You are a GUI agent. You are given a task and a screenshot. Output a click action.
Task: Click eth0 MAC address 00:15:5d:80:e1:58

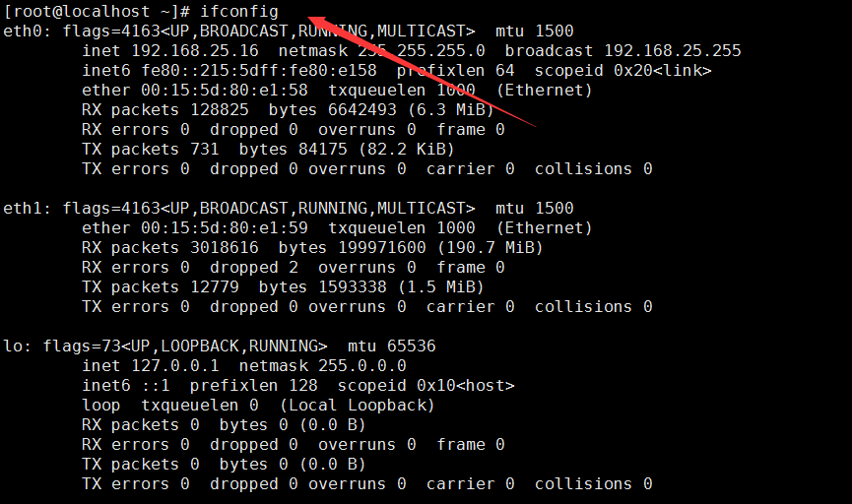(225, 91)
